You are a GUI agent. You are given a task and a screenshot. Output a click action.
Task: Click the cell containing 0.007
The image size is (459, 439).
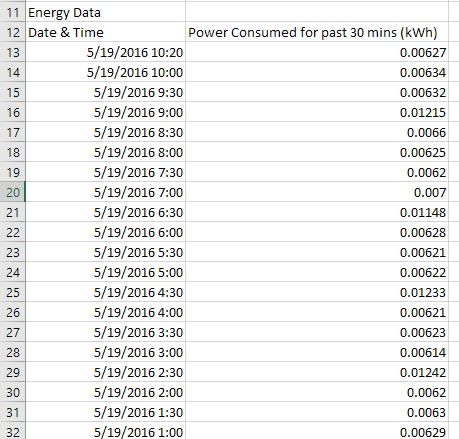[x=317, y=192]
